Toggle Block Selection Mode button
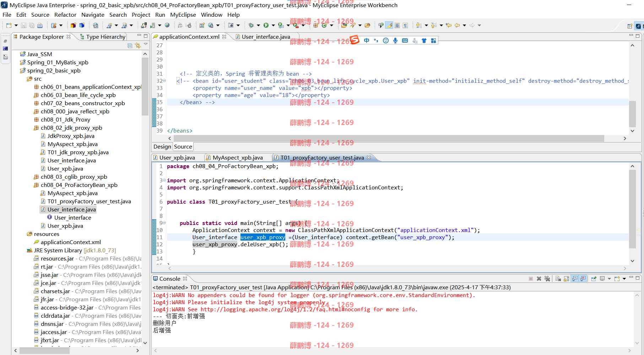The image size is (644, 355). tap(397, 25)
